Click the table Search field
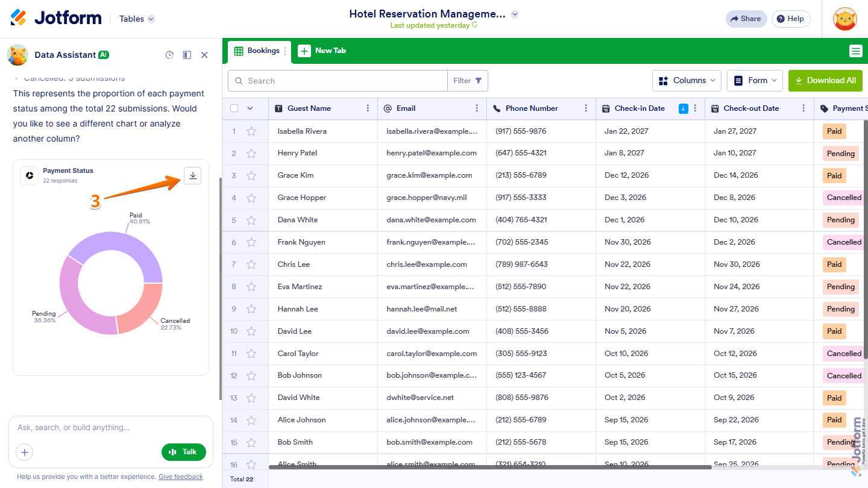 coord(338,81)
